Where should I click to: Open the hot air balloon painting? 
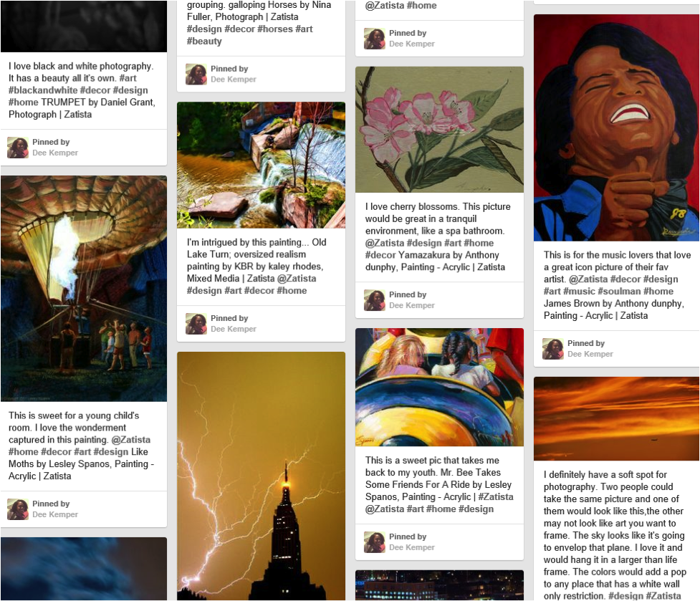(x=84, y=288)
